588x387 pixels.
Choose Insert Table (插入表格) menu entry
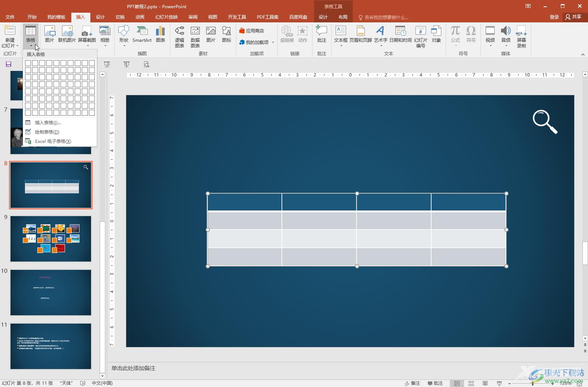[x=60, y=122]
